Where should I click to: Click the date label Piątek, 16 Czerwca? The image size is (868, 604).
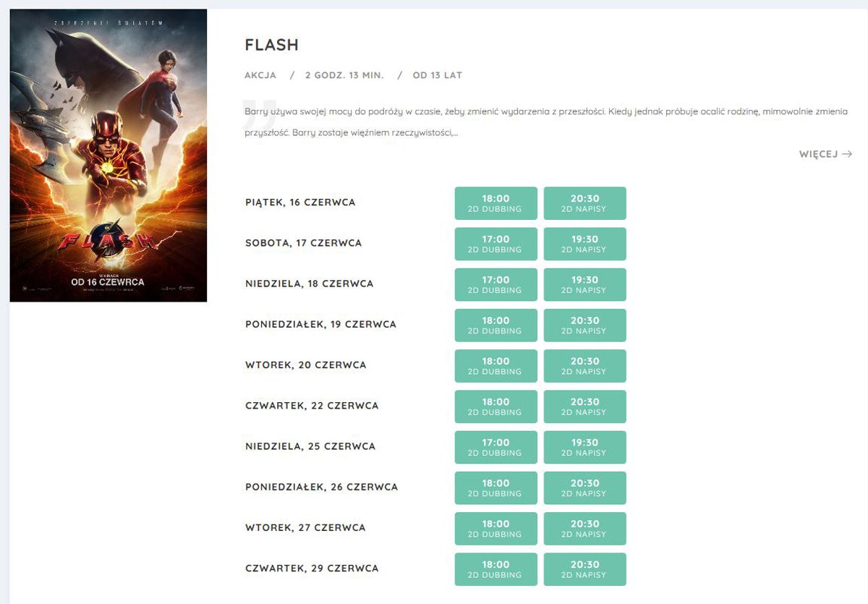coord(300,203)
